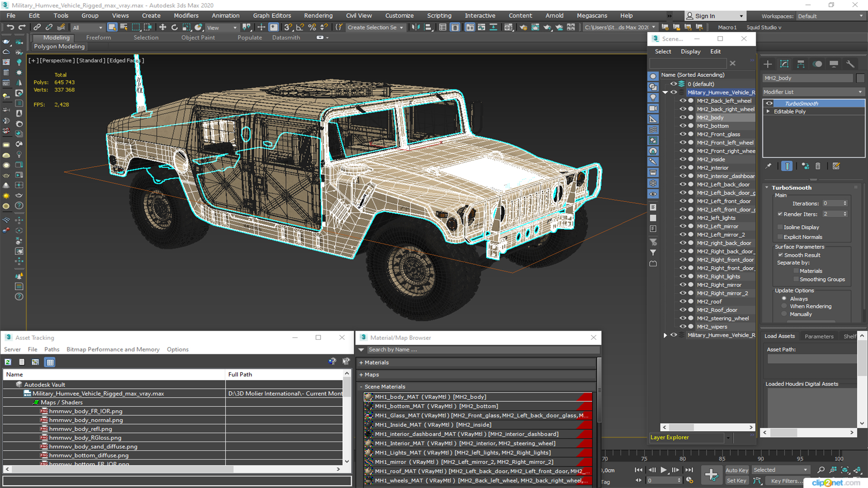Uncheck the Render Iters checkbox
The height and width of the screenshot is (488, 868).
780,214
